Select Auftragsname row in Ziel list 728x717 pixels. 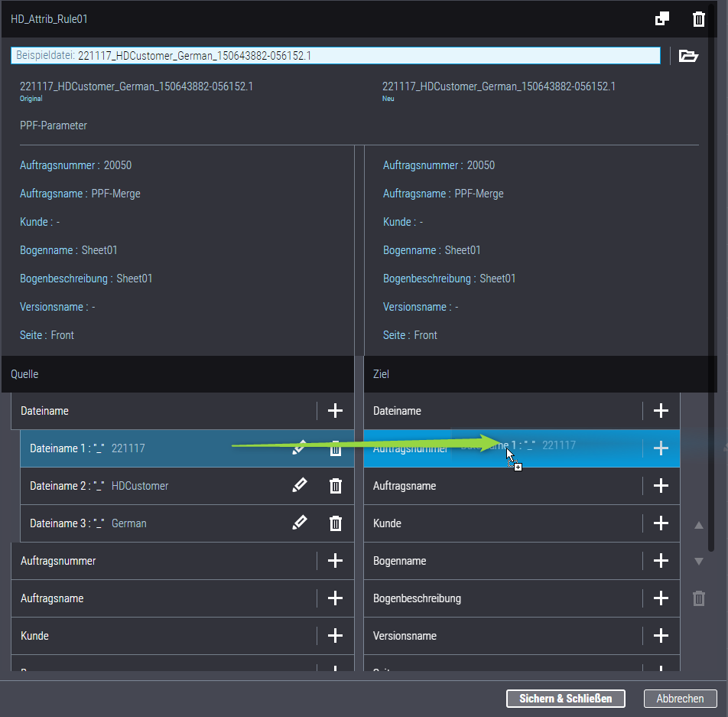pos(497,486)
